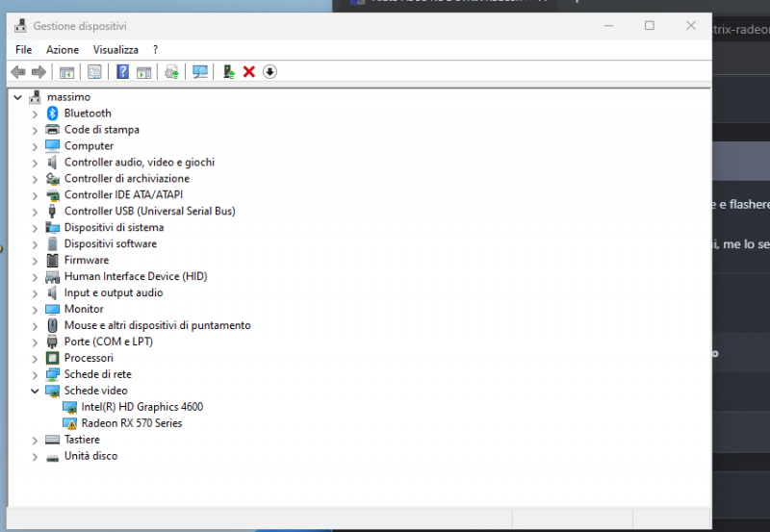
Task: Expand the Monitor category
Action: pos(35,310)
